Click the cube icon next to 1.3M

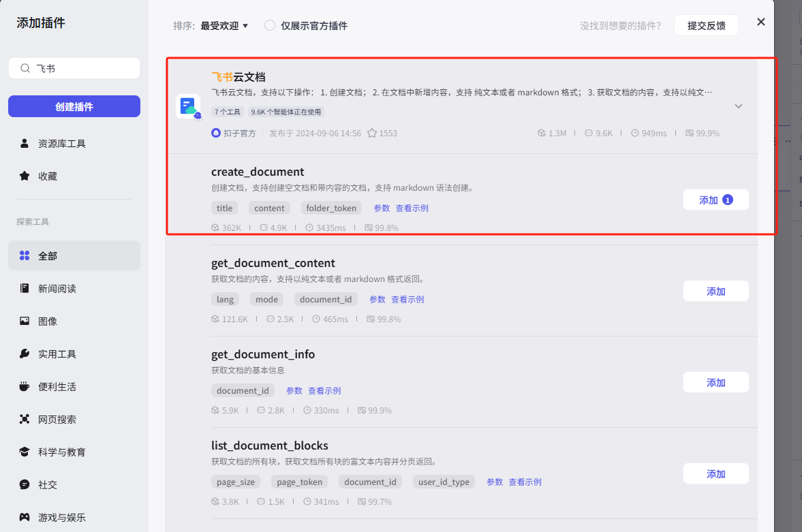coord(542,133)
